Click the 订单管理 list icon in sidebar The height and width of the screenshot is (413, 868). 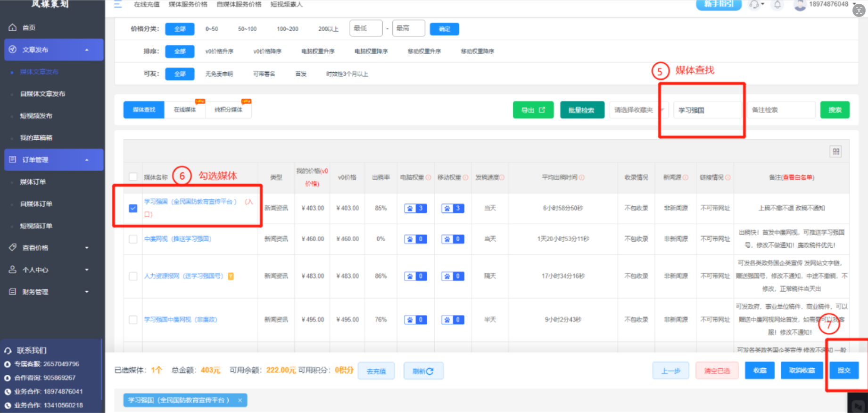[x=13, y=160]
